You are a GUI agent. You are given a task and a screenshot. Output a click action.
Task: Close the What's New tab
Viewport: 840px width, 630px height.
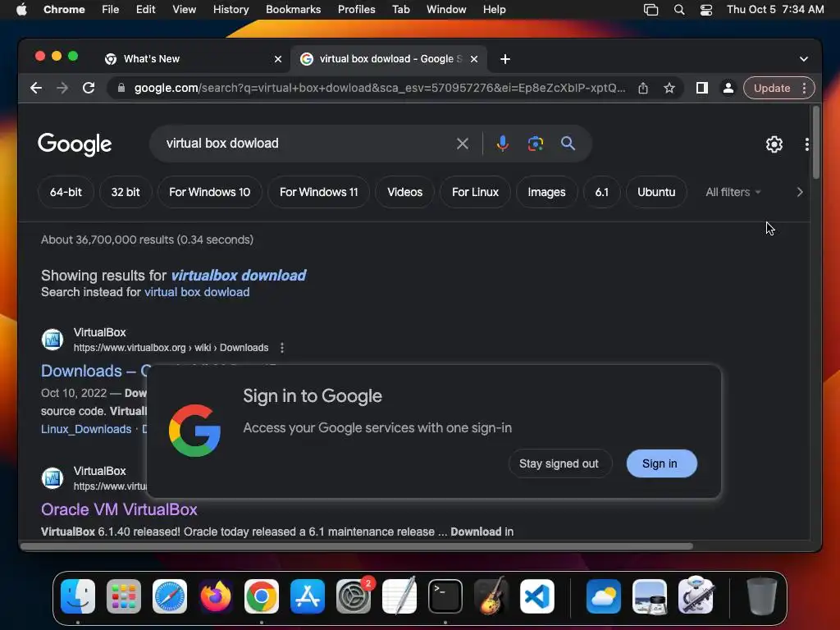point(278,59)
